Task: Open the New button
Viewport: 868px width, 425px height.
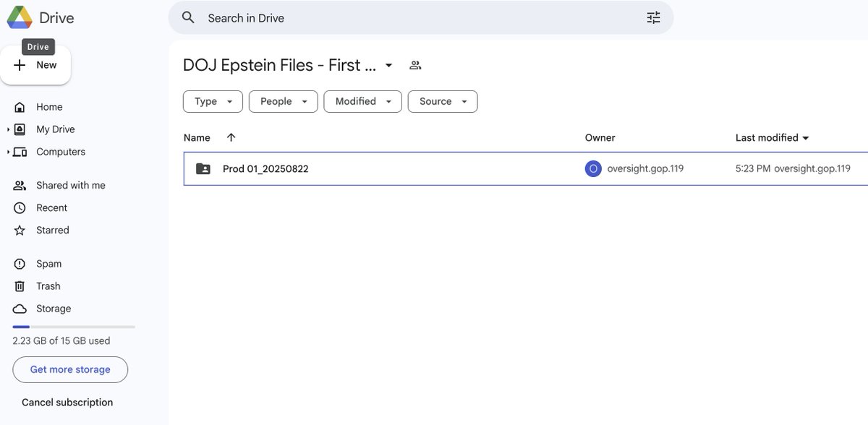Action: pos(35,65)
